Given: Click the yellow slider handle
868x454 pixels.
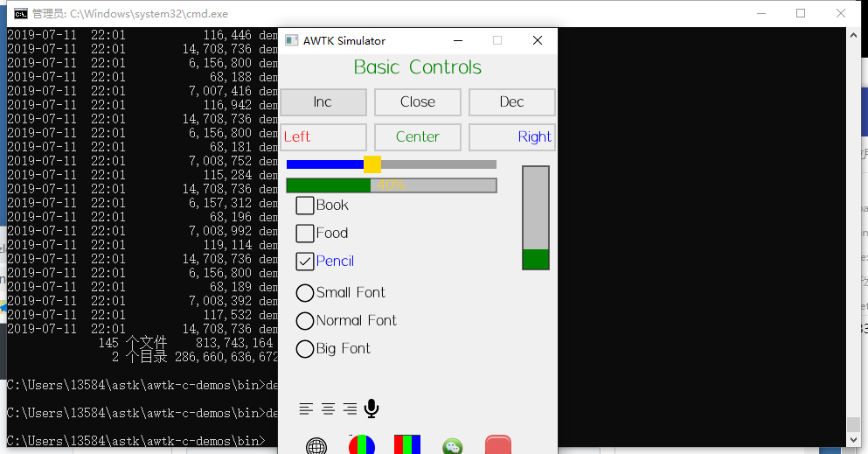Looking at the screenshot, I should (372, 164).
